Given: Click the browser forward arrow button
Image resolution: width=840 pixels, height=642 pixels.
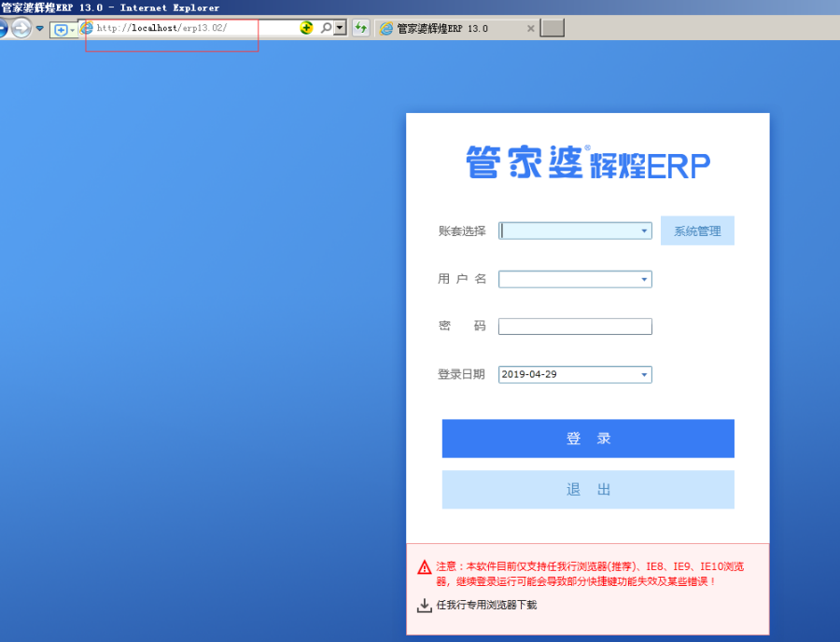Looking at the screenshot, I should click(x=21, y=28).
